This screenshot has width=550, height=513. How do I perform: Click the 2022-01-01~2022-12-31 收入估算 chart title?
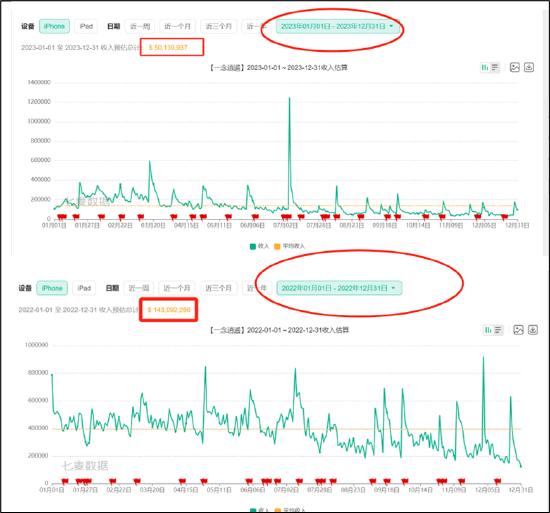click(x=279, y=330)
